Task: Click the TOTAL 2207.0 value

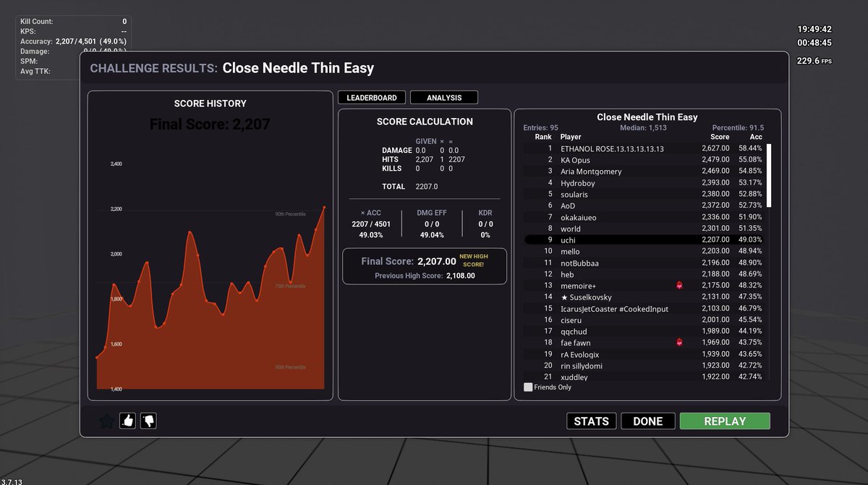Action: [427, 186]
